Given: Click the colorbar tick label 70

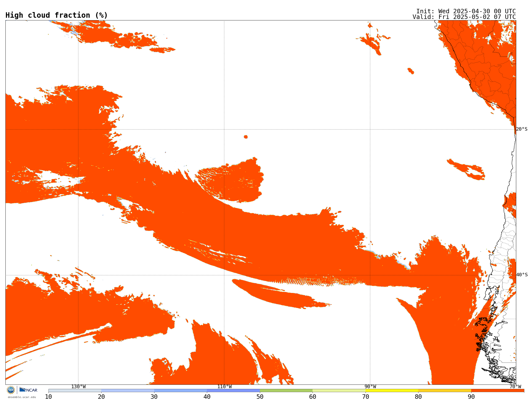Looking at the screenshot, I should coord(366,397).
